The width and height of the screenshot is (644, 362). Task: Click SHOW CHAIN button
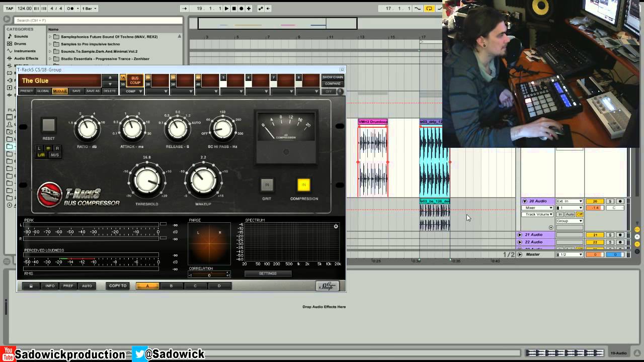pyautogui.click(x=333, y=77)
